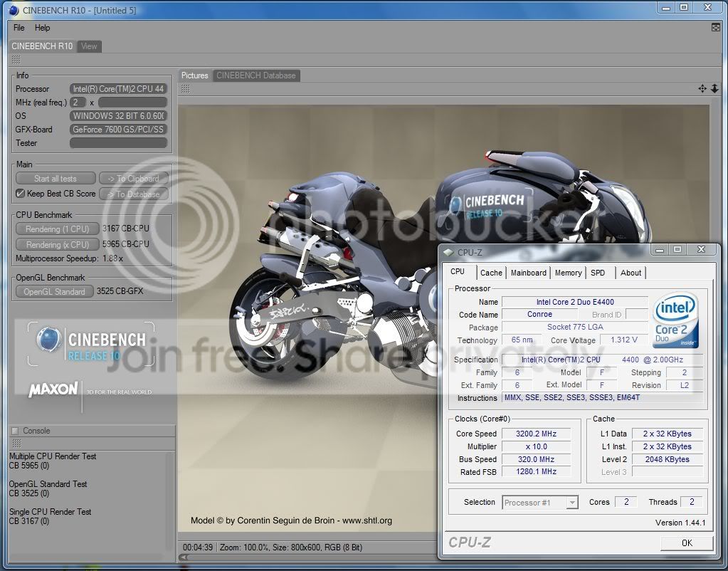Click the Multiple CPU Render Test console line
The width and height of the screenshot is (728, 571).
(53, 456)
